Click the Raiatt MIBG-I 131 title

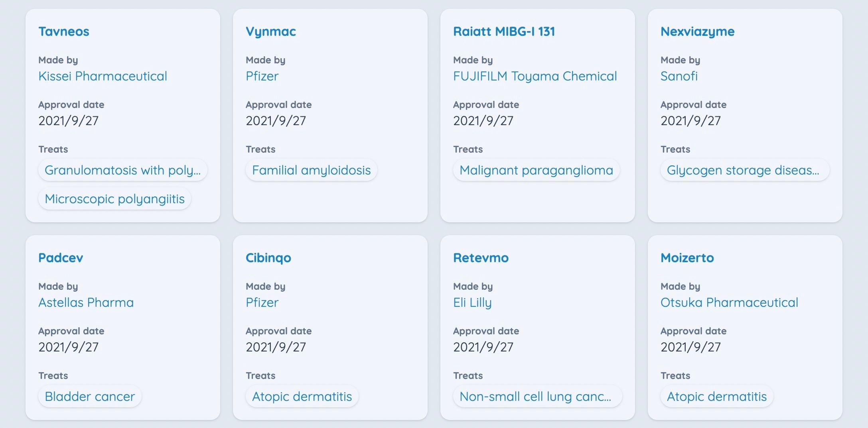click(504, 31)
